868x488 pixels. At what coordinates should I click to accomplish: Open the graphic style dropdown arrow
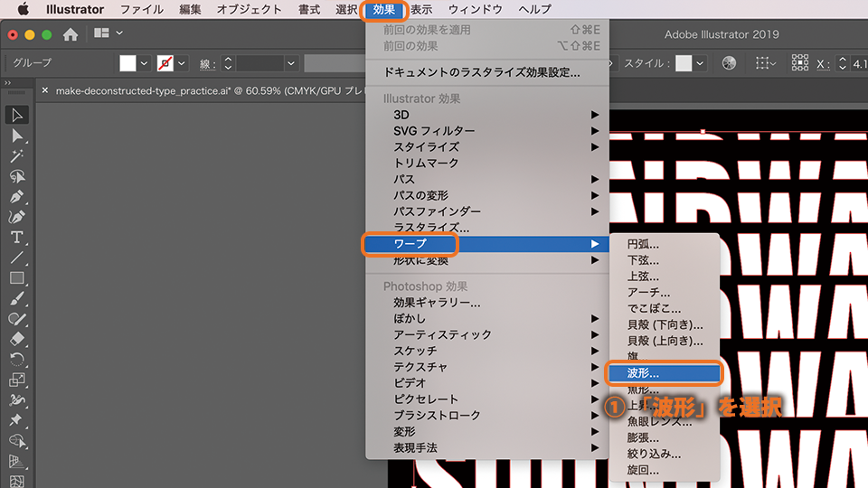click(x=700, y=63)
